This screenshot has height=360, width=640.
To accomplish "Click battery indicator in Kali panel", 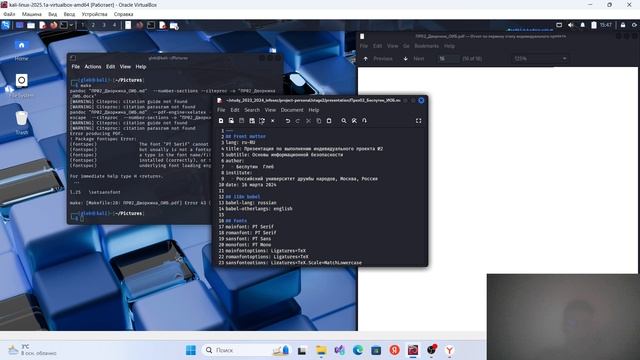I will click(594, 25).
